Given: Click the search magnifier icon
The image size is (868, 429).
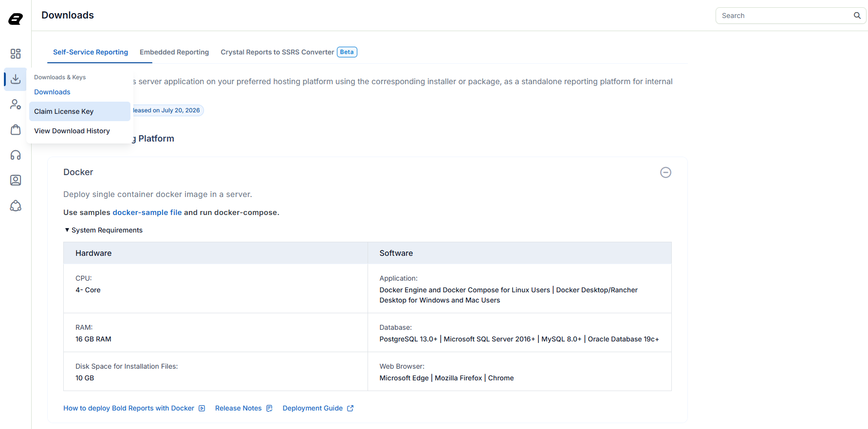Looking at the screenshot, I should [857, 16].
